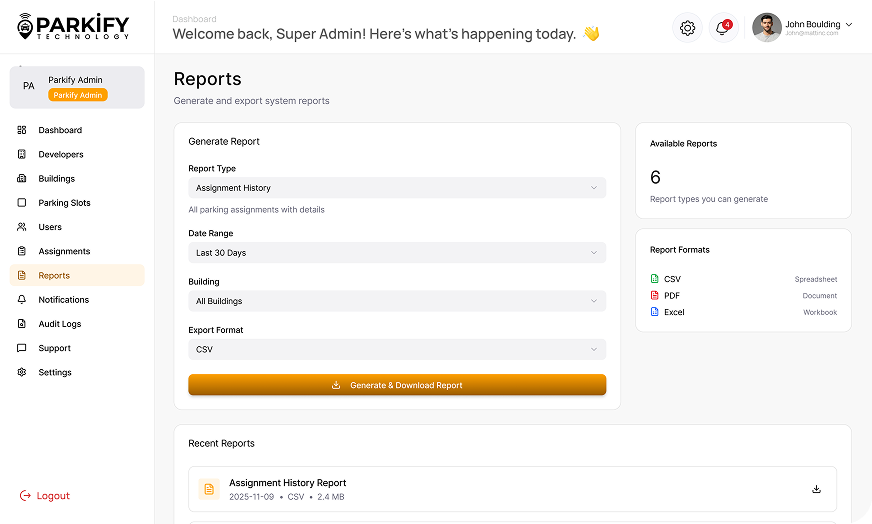Image resolution: width=872 pixels, height=524 pixels.
Task: Go to Parking Slots menu item
Action: point(64,203)
